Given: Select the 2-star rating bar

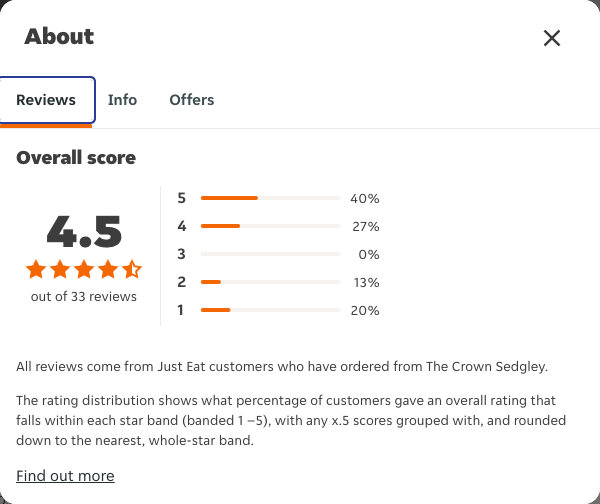Looking at the screenshot, I should (x=270, y=282).
